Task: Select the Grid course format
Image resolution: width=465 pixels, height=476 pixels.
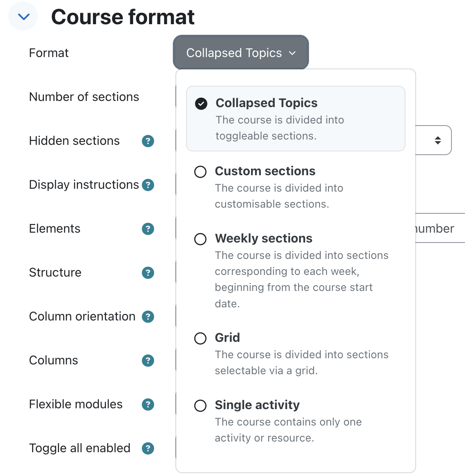Action: (x=200, y=339)
